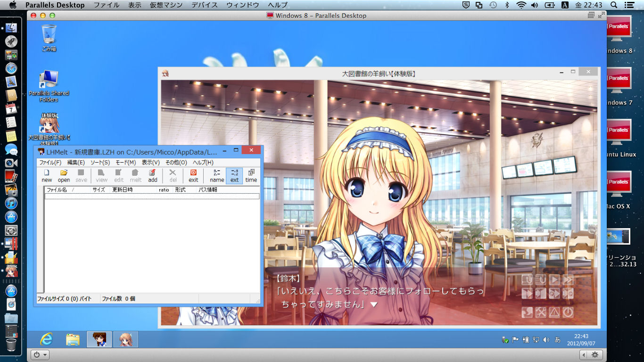Click the Japanese IME あ indicator
The image size is (644, 362).
click(x=558, y=339)
